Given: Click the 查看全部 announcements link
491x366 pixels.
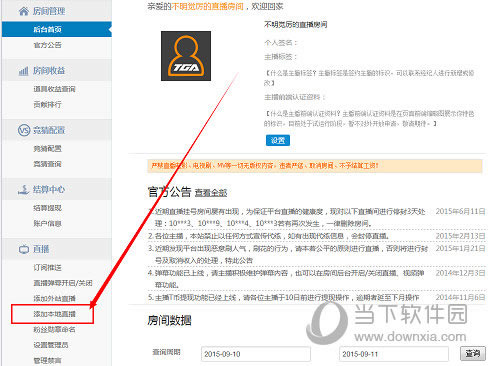Looking at the screenshot, I should pos(211,193).
